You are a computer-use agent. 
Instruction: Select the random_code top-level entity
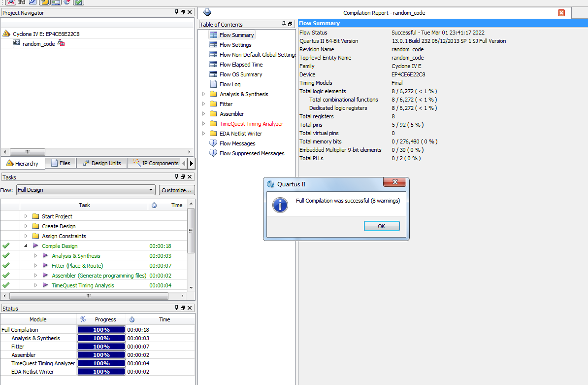click(x=38, y=44)
